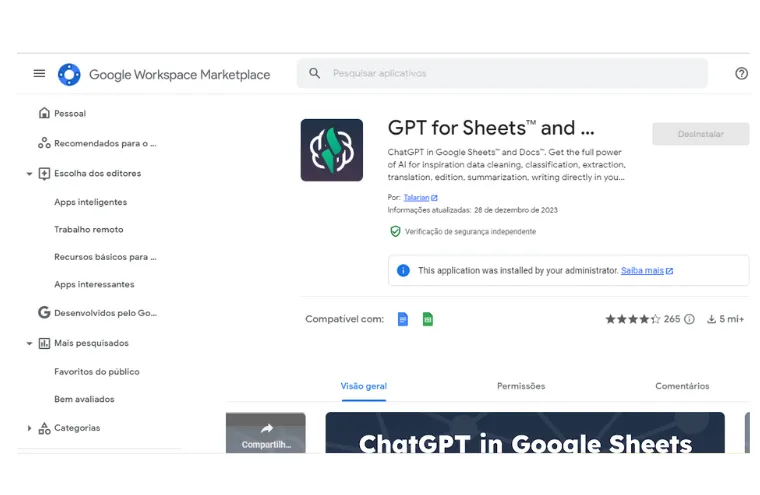Open Apps inteligentes category
This screenshot has height=495, width=760.
[91, 202]
